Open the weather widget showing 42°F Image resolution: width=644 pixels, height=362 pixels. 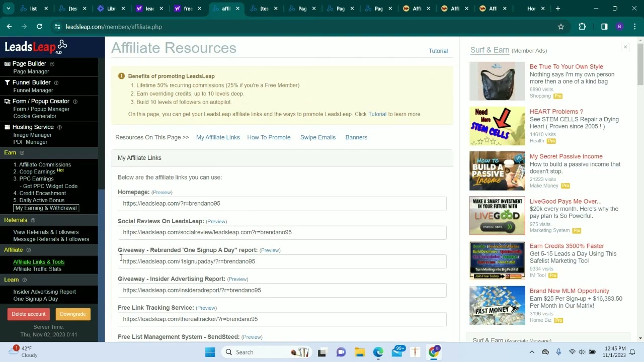24,351
